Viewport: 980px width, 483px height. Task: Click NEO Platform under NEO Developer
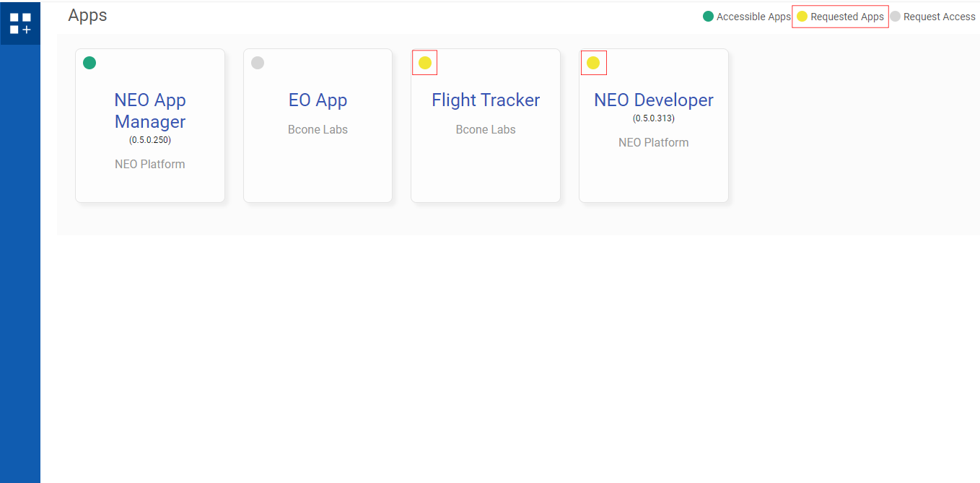tap(654, 143)
